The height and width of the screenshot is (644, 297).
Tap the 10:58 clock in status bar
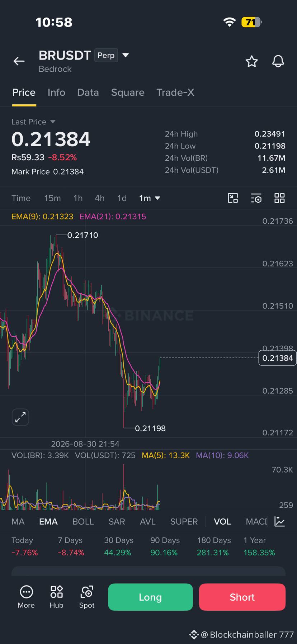[54, 22]
